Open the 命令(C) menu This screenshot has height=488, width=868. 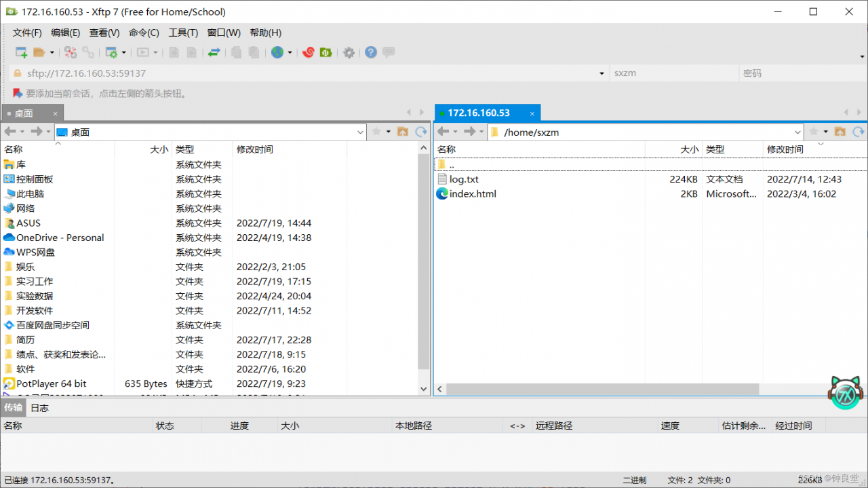tap(144, 33)
